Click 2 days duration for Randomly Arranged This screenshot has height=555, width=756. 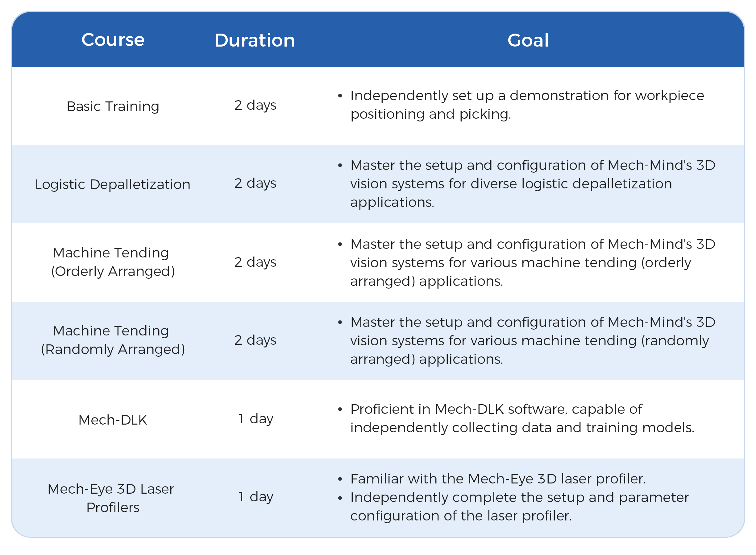(255, 340)
